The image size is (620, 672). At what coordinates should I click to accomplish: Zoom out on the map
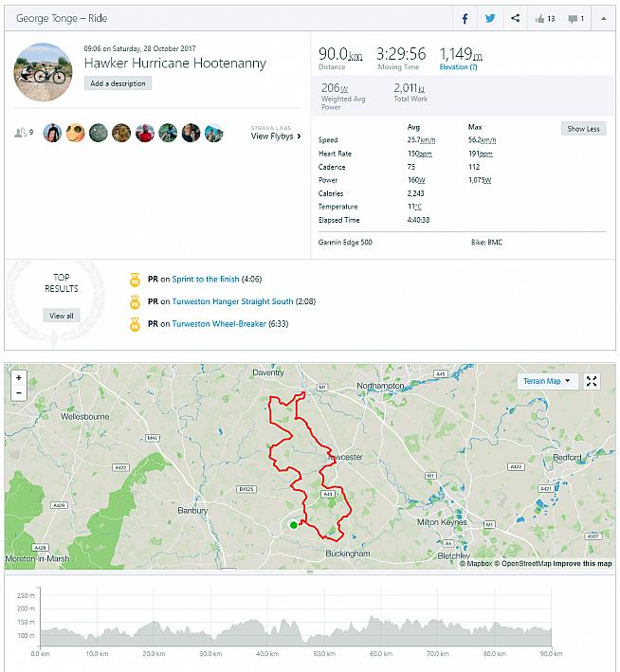pos(18,392)
